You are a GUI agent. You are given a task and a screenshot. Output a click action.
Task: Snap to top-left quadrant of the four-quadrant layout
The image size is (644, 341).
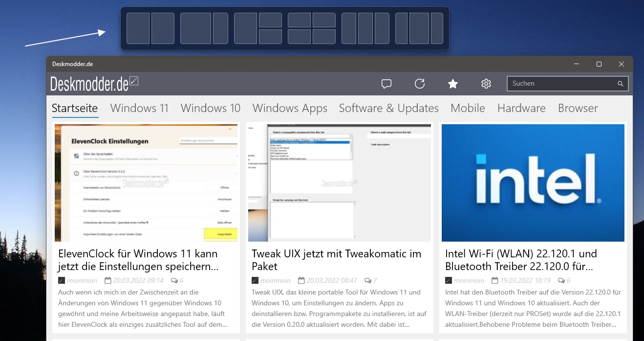299,20
